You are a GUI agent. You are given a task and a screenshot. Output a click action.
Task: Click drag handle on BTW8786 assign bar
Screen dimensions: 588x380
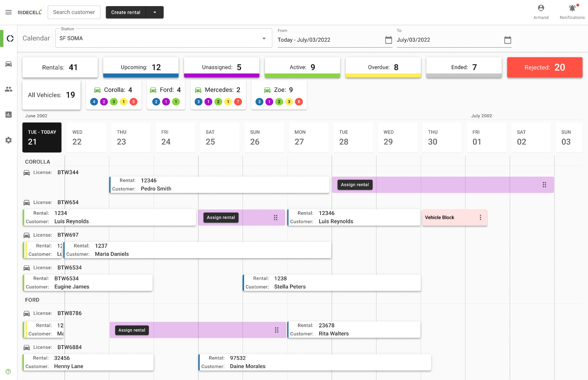pos(277,330)
